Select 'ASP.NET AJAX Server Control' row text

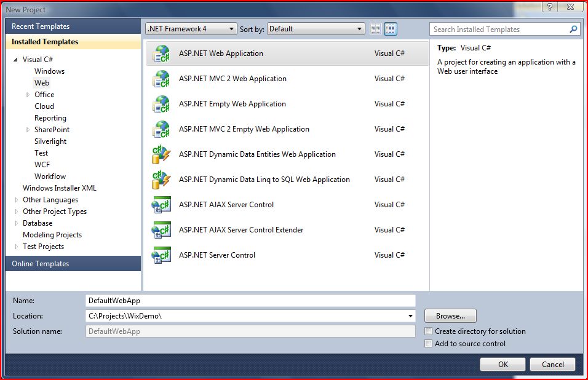226,205
